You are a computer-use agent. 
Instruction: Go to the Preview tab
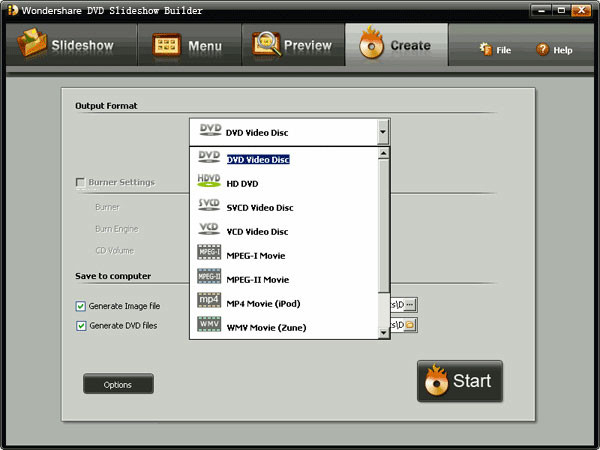293,45
